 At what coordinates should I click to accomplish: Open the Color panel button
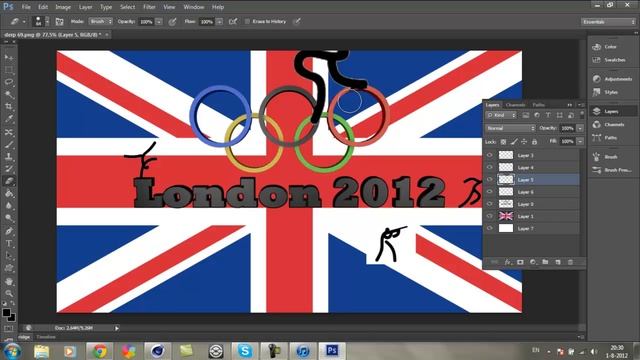[x=605, y=47]
